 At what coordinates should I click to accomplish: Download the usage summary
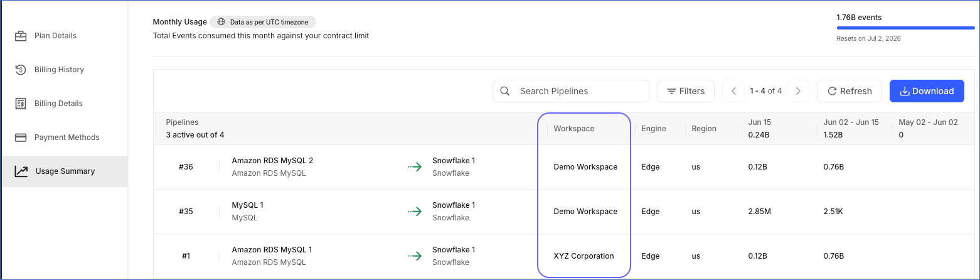(927, 91)
